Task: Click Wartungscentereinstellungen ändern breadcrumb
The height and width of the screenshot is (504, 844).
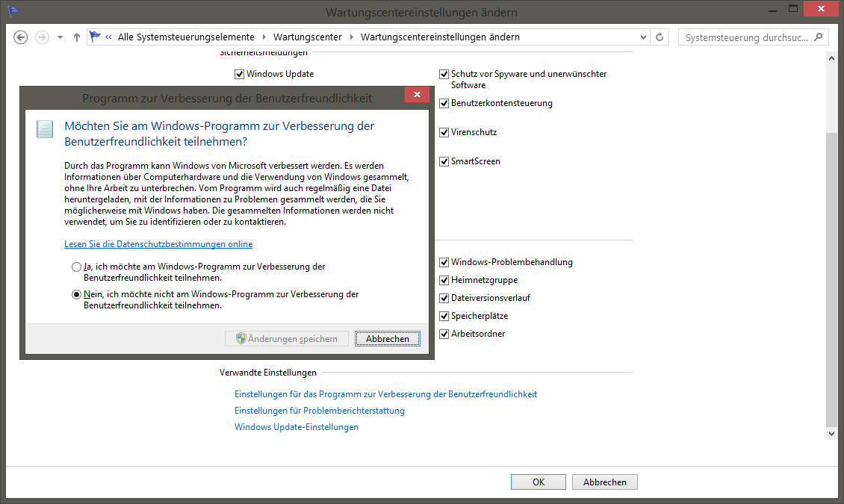Action: click(441, 37)
